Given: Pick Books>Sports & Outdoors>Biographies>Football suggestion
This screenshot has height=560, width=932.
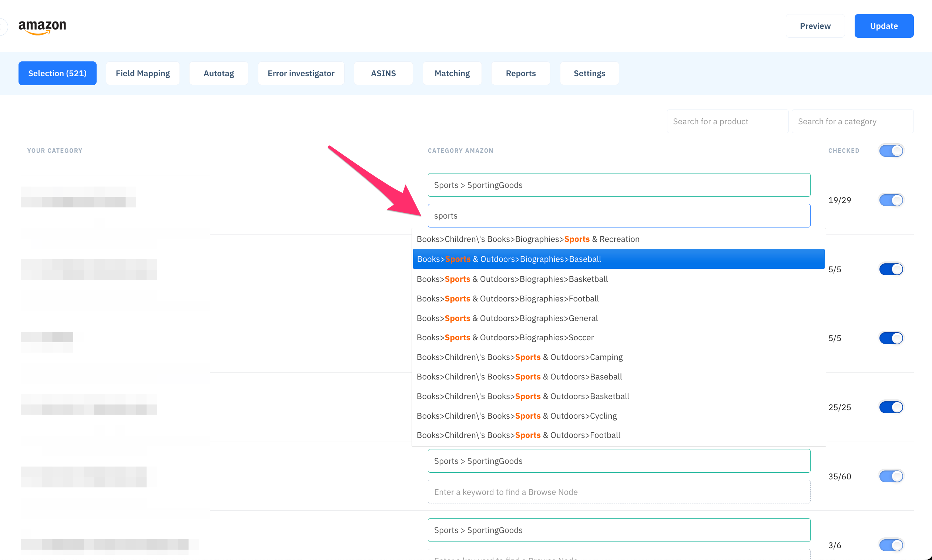Looking at the screenshot, I should pyautogui.click(x=618, y=299).
